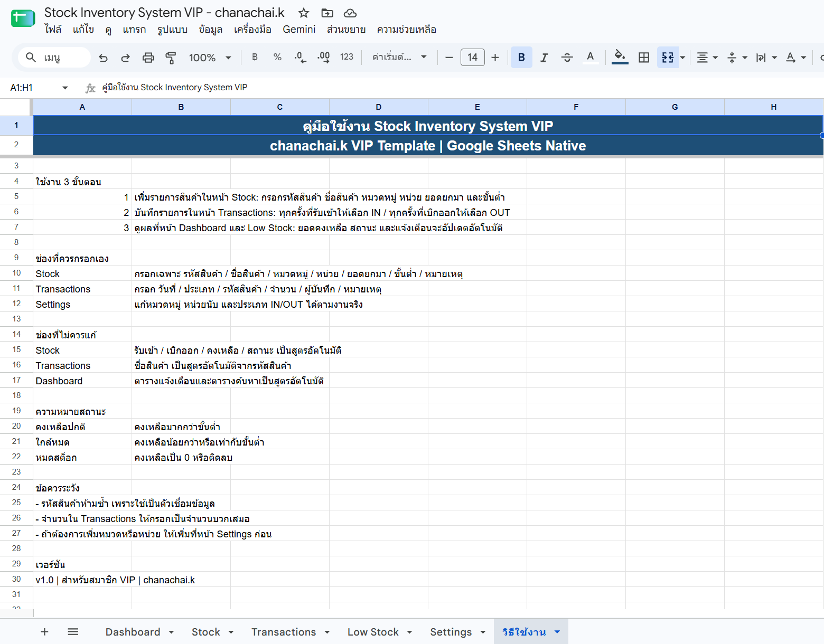Open more number formats 123
This screenshot has height=644, width=824.
point(347,57)
